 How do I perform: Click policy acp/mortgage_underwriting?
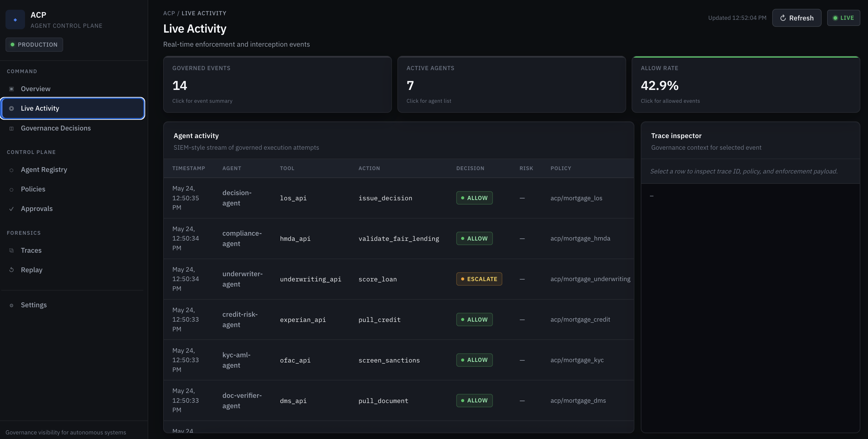590,279
